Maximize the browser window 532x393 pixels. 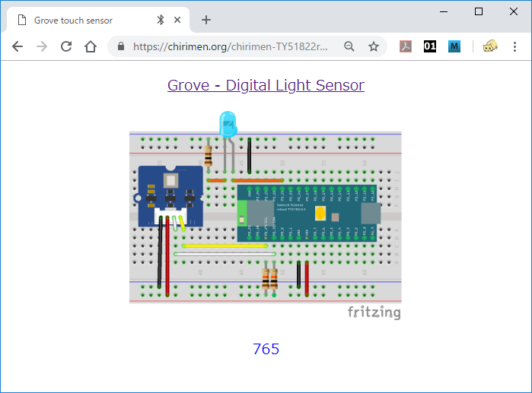pos(479,11)
